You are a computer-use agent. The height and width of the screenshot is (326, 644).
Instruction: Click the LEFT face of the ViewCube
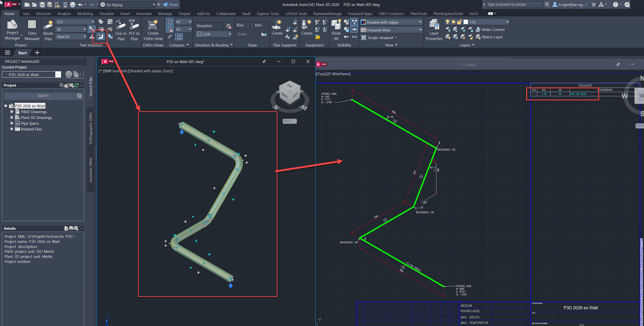pyautogui.click(x=295, y=95)
